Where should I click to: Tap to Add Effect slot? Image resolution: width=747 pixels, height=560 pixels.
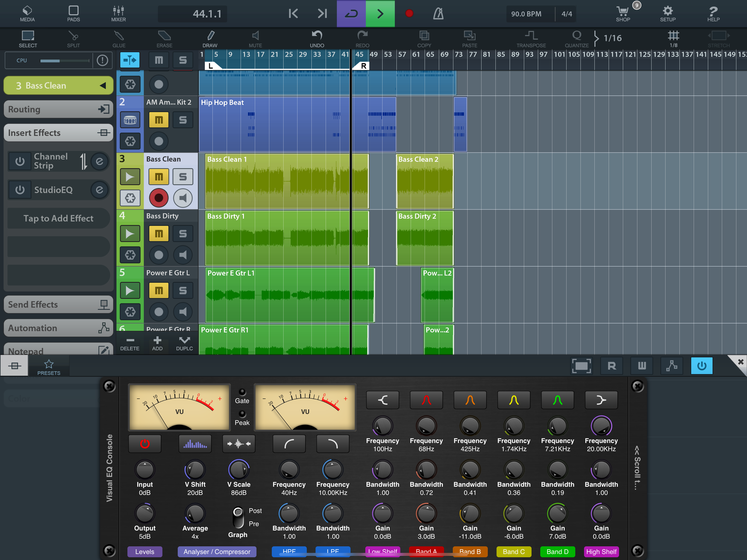(58, 218)
